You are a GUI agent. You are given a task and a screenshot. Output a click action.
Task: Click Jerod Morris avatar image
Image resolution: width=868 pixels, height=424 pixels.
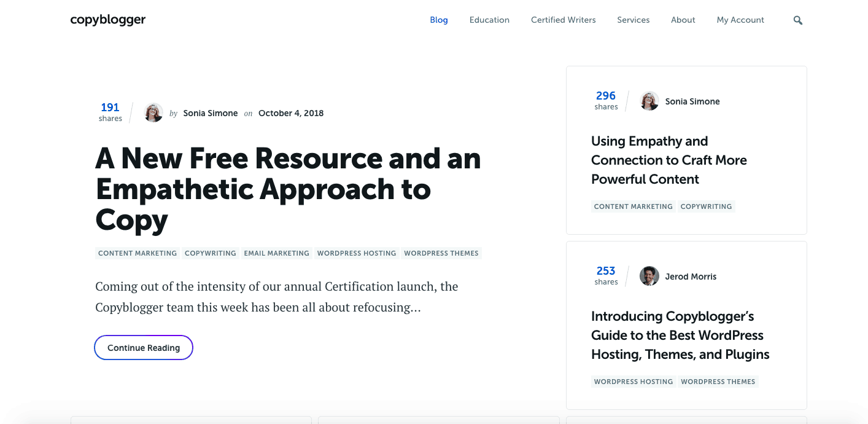(x=649, y=276)
